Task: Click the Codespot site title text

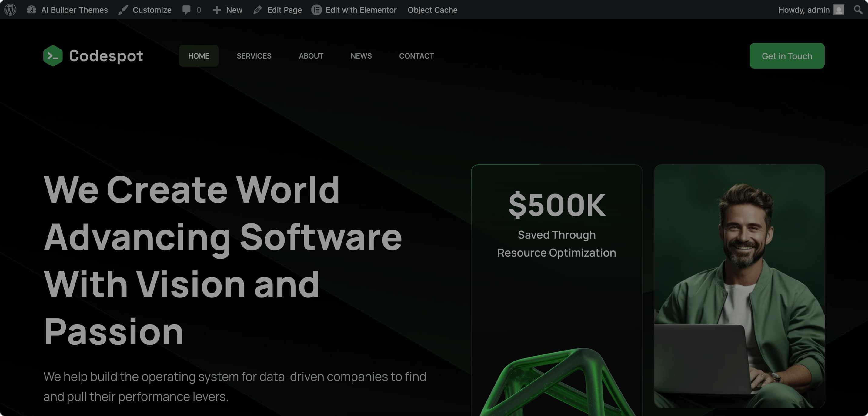Action: 106,56
